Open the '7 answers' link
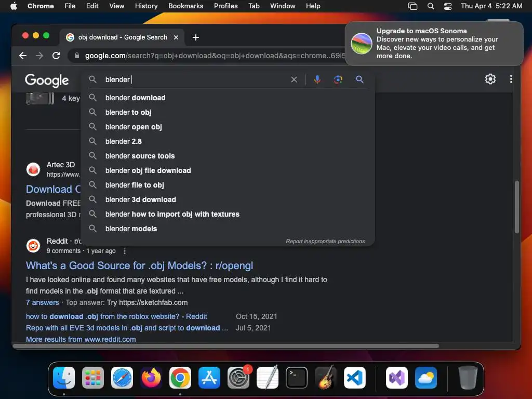Viewport: 532px width, 399px height. click(x=43, y=303)
